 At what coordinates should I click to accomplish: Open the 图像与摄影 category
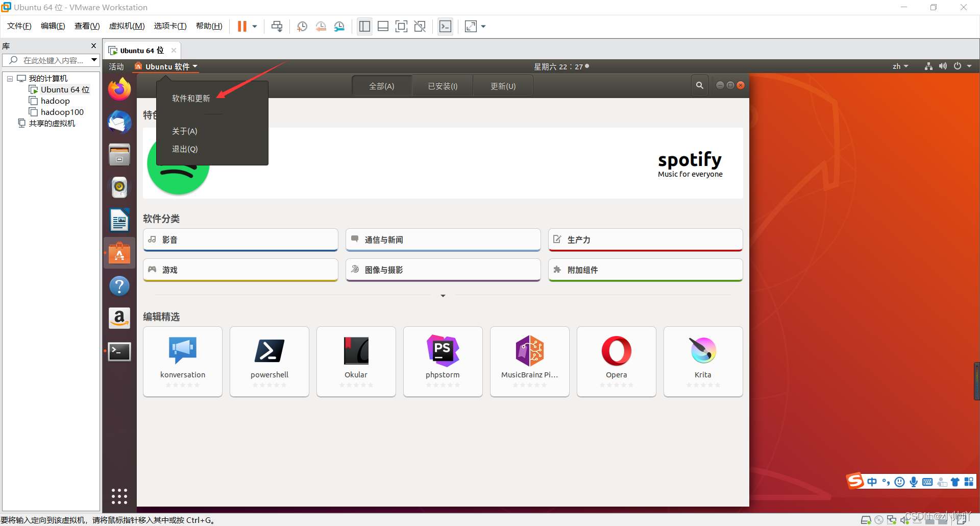(443, 270)
